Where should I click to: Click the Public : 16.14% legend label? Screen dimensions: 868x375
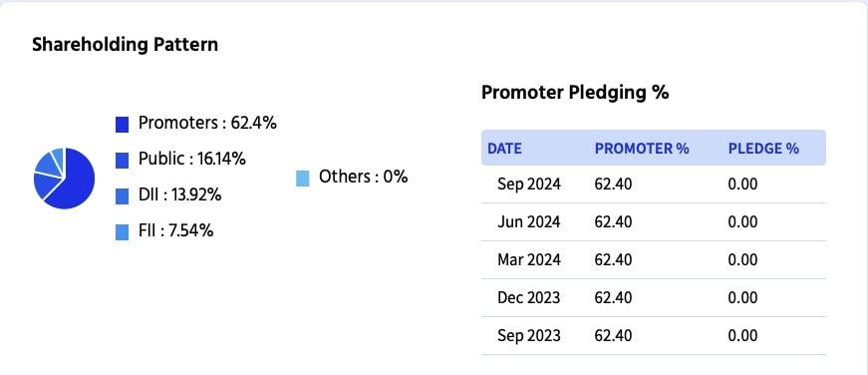[x=192, y=160]
